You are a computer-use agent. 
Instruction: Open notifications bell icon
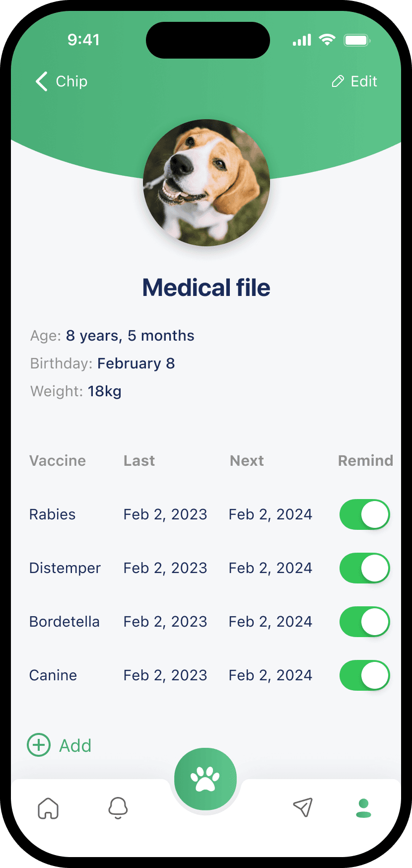click(x=118, y=808)
